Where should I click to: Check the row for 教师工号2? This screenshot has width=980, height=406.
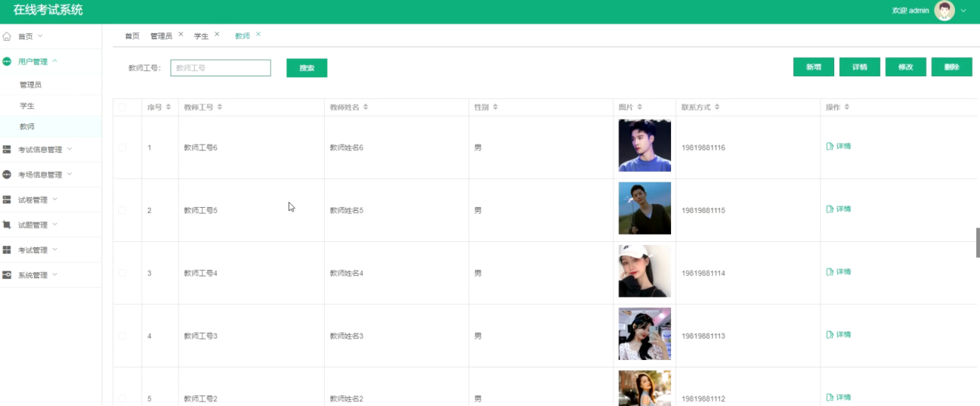[x=122, y=398]
